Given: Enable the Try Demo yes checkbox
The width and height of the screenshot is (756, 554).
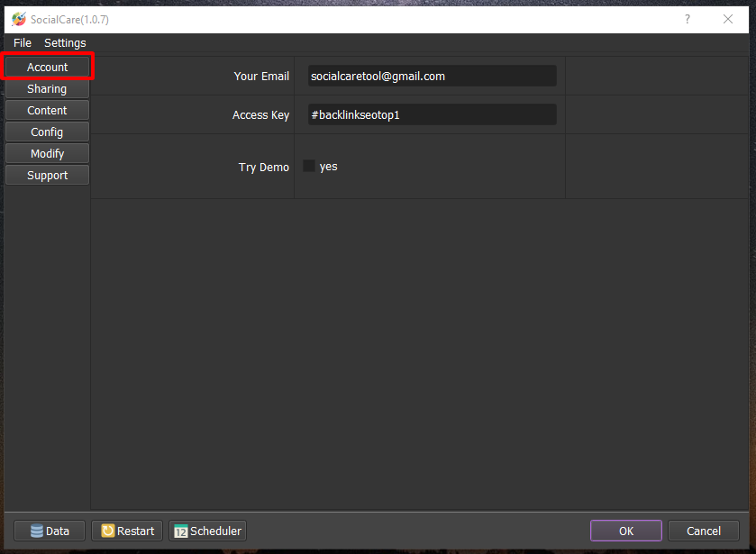Looking at the screenshot, I should pos(309,166).
